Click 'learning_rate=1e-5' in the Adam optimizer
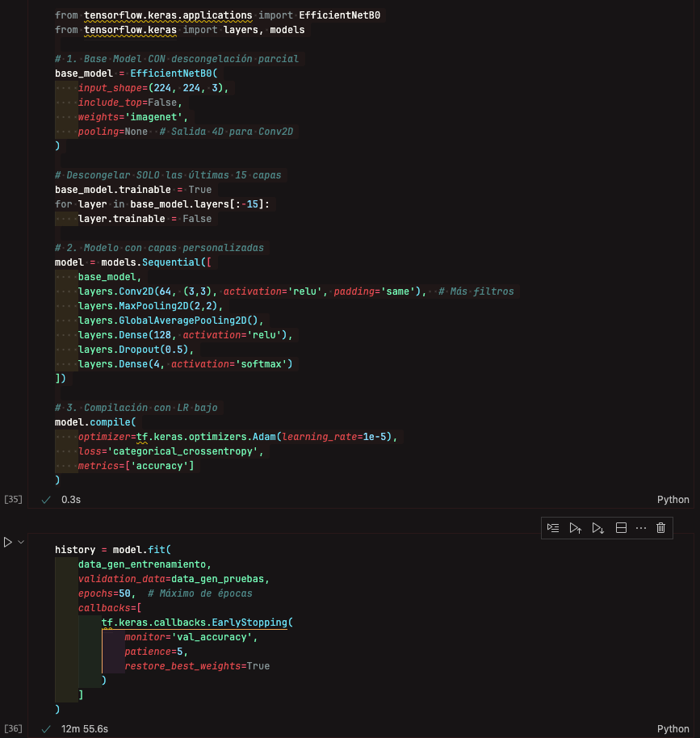 click(x=333, y=437)
